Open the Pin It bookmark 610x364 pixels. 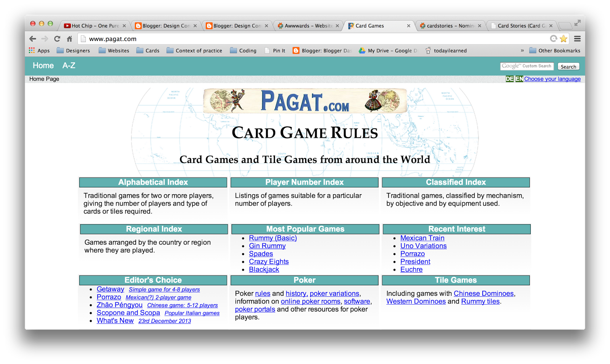[275, 50]
